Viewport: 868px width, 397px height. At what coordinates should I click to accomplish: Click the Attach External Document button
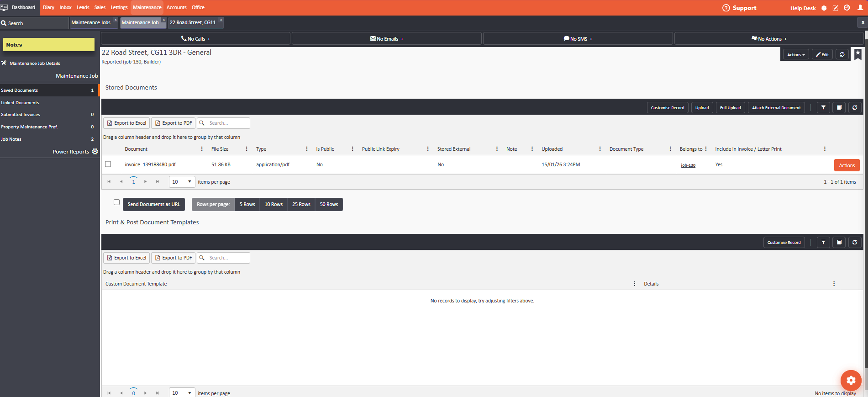point(776,108)
